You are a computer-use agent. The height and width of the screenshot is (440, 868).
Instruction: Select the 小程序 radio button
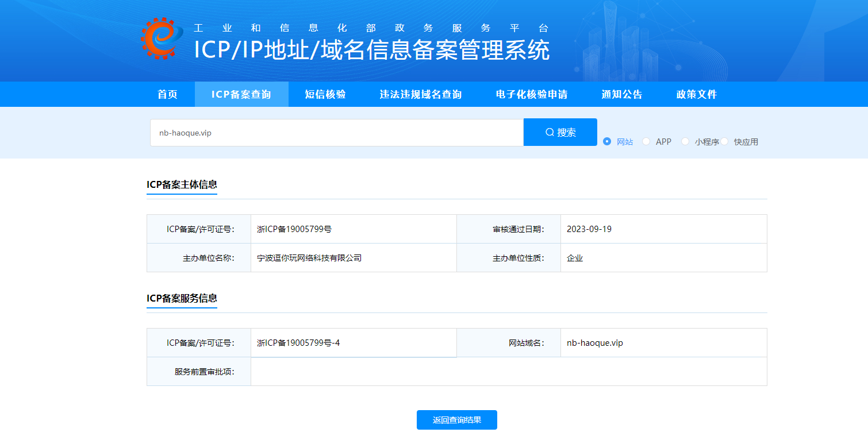[685, 141]
